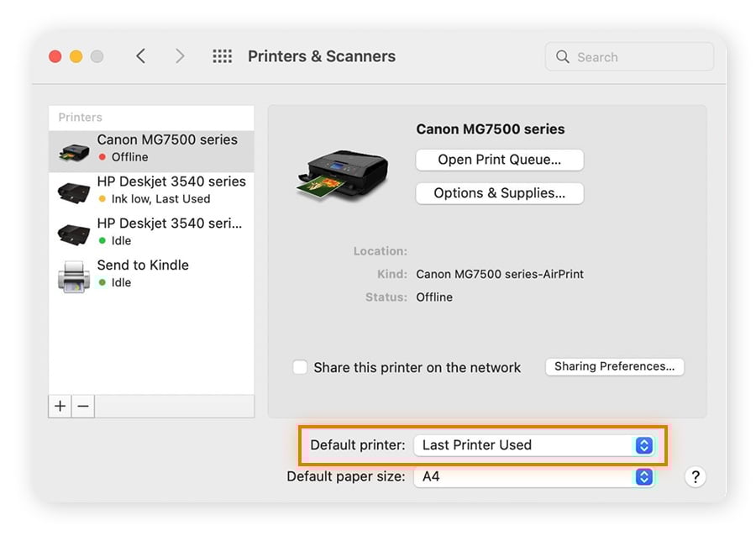Remove the selected printer with the minus button
Viewport: 756px width, 536px height.
tap(82, 406)
